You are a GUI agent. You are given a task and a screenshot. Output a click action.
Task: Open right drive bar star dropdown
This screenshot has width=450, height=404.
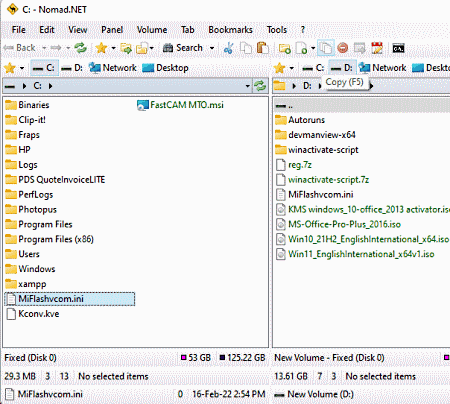click(x=292, y=68)
